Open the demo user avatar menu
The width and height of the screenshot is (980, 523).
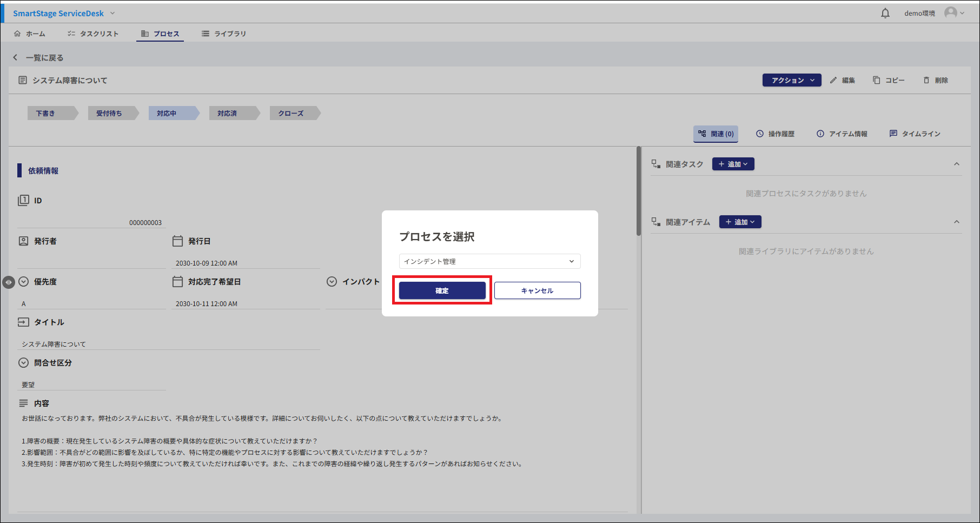(x=953, y=13)
